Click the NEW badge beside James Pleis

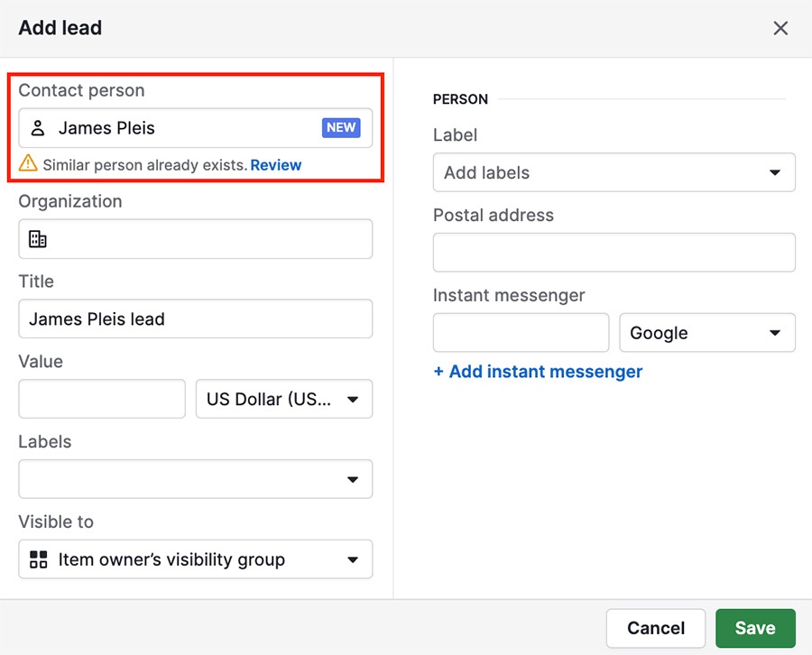341,128
